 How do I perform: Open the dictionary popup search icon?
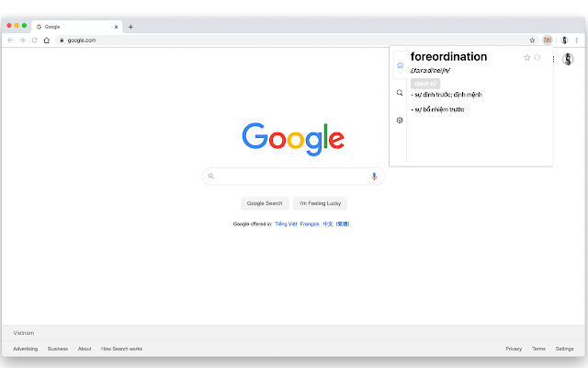click(400, 93)
